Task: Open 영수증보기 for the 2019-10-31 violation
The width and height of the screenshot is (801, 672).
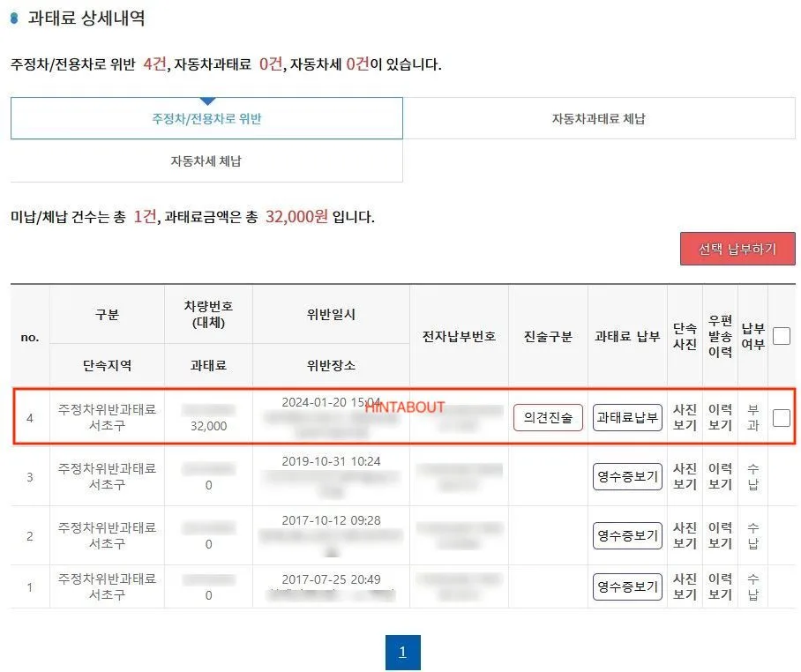Action: pos(627,476)
